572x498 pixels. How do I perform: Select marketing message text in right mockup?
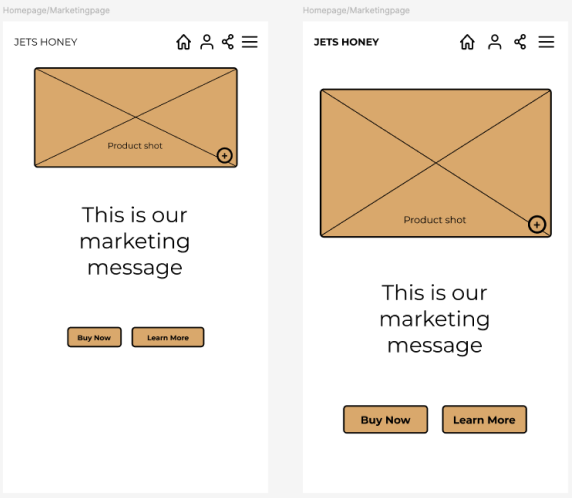pos(434,319)
